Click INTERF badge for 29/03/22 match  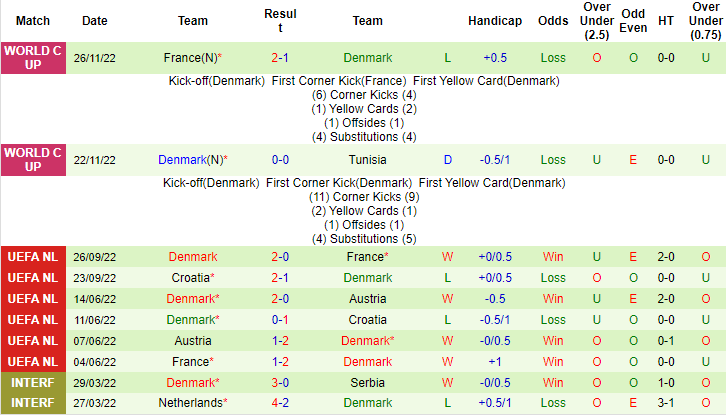coord(34,383)
